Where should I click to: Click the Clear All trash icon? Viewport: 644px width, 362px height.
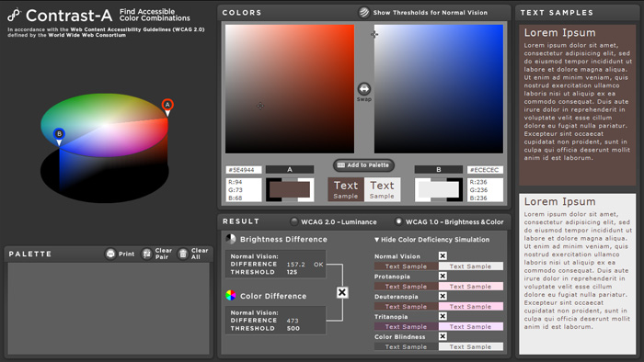(x=183, y=255)
